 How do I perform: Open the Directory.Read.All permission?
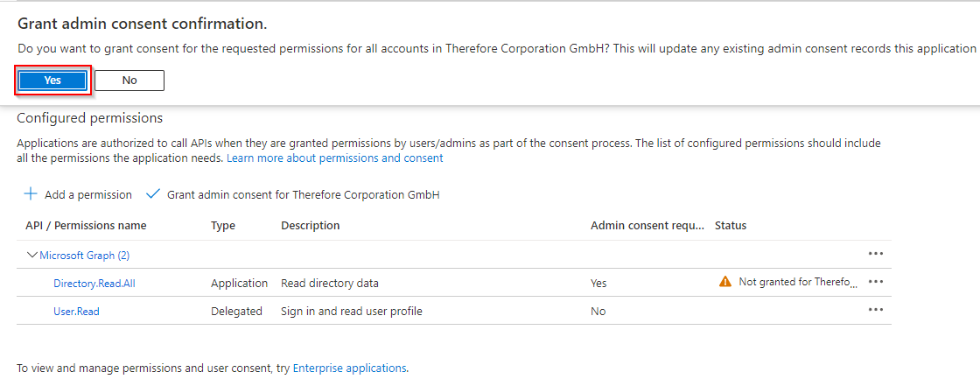(x=94, y=284)
